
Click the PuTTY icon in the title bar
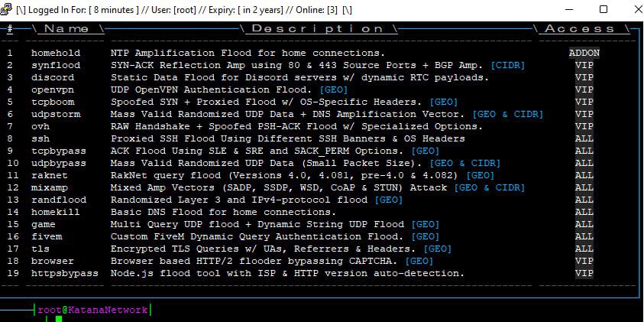(x=6, y=9)
